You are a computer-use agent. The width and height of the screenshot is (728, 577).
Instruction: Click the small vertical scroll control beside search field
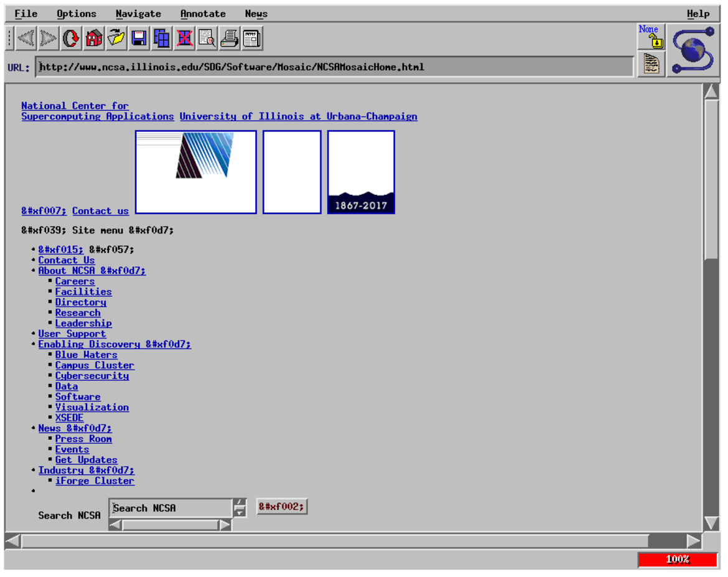click(240, 509)
